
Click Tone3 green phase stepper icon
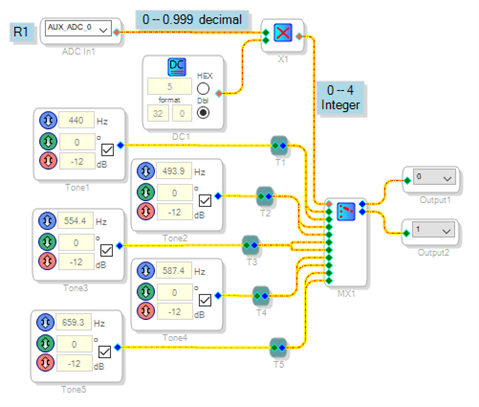click(x=47, y=242)
